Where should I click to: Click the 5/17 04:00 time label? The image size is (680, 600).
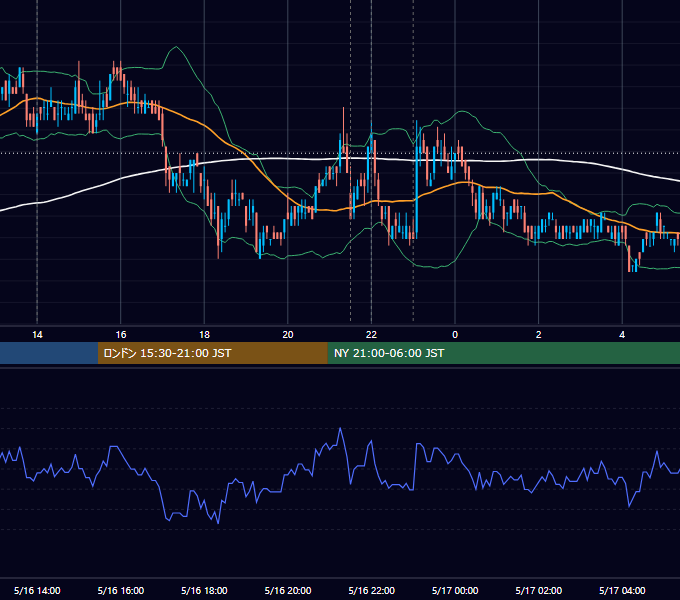point(622,590)
